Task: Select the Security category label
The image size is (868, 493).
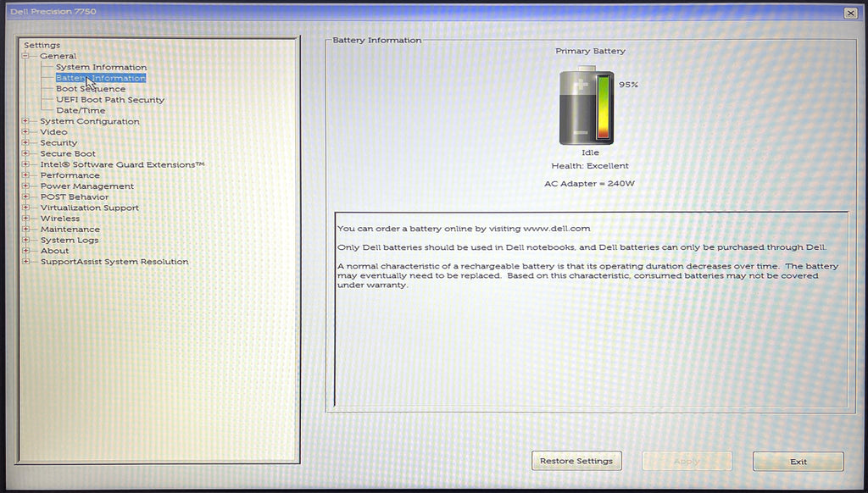Action: 58,143
